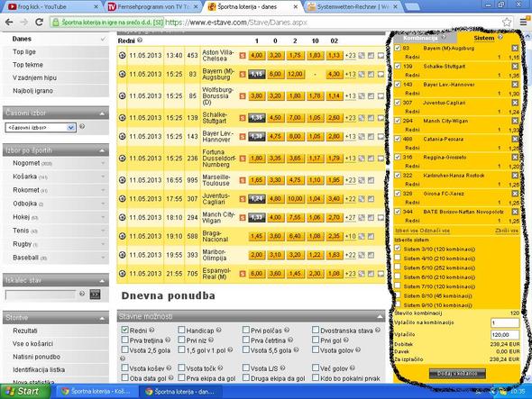
Task: Uncheck Reggina-Grosseto selection in slip
Action: pyautogui.click(x=398, y=157)
